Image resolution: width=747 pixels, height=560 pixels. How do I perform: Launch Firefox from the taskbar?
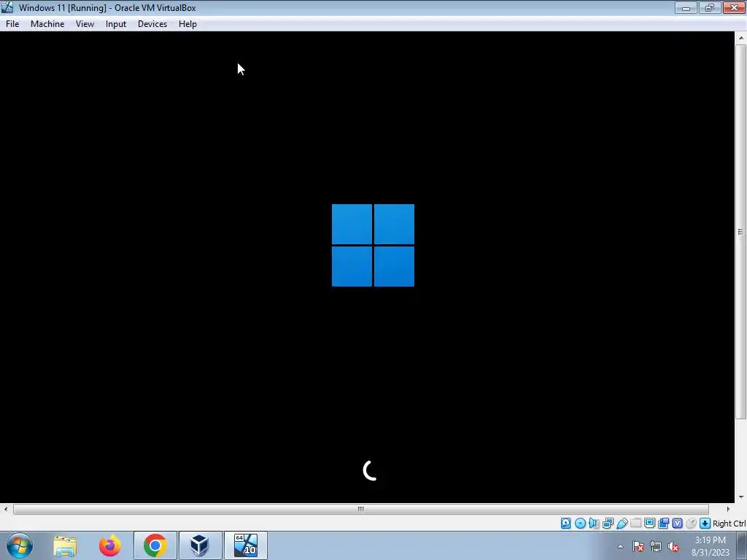tap(110, 545)
